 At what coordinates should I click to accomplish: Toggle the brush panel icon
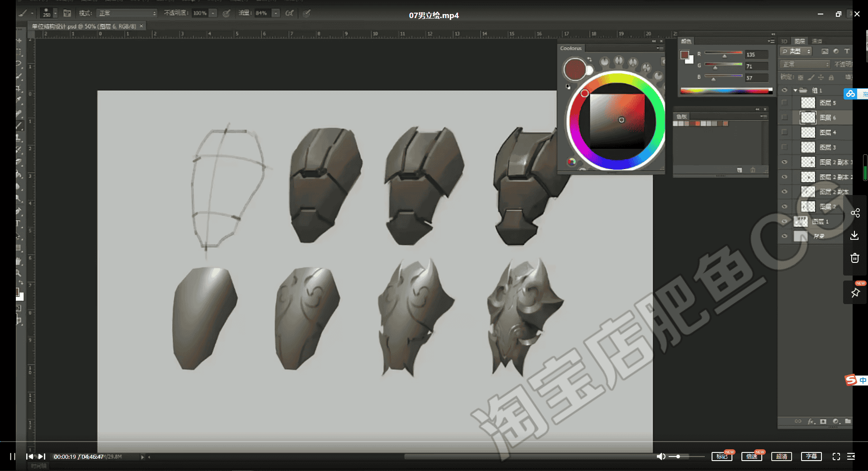tap(67, 13)
